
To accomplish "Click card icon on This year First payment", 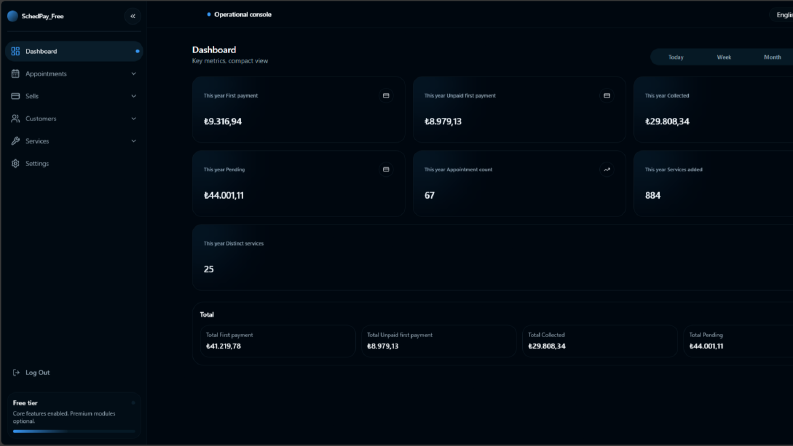I will (x=386, y=96).
